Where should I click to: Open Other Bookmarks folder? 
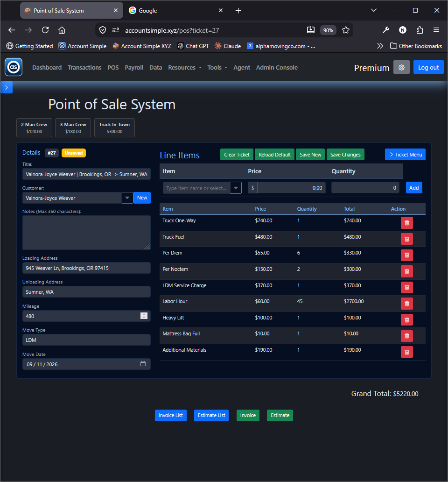coord(416,46)
